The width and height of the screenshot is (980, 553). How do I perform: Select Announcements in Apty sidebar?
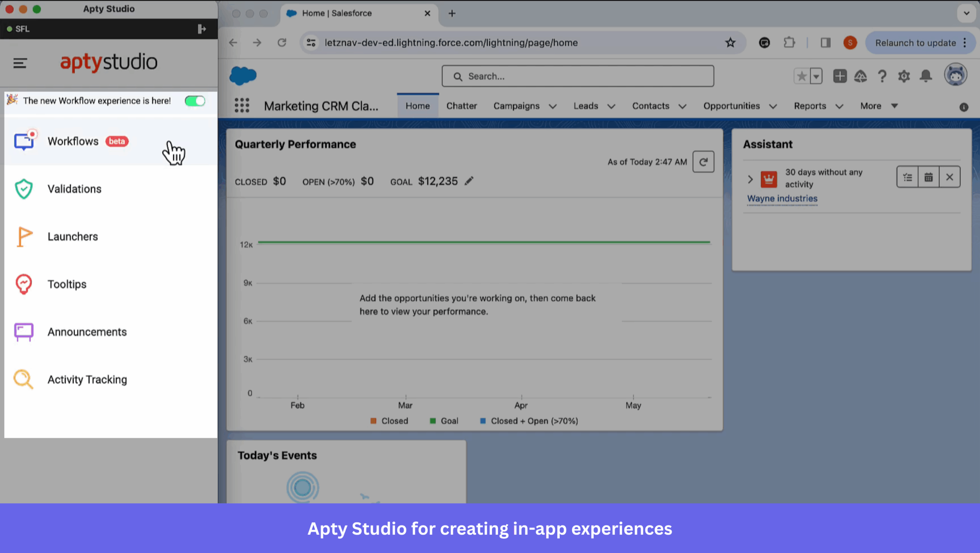click(x=87, y=332)
